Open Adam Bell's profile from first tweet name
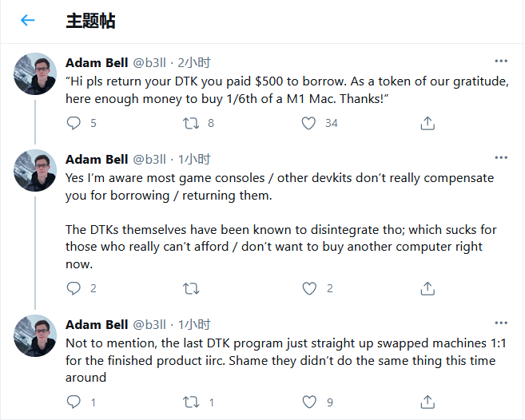Viewport: 525px width, 420px height. click(95, 62)
